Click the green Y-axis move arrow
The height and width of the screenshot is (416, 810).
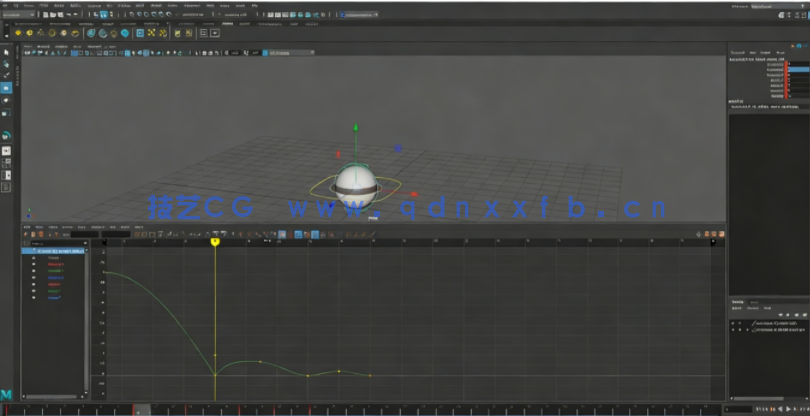click(354, 130)
